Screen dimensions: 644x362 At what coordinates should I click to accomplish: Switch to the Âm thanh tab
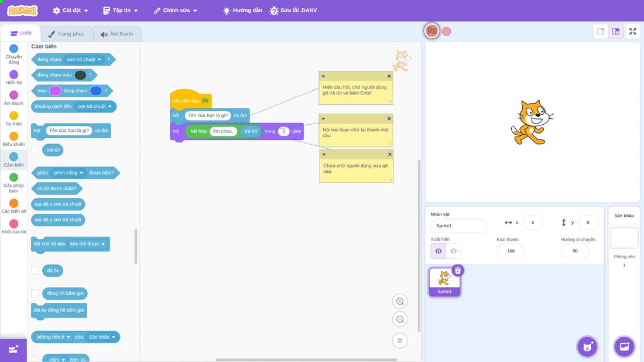point(117,34)
